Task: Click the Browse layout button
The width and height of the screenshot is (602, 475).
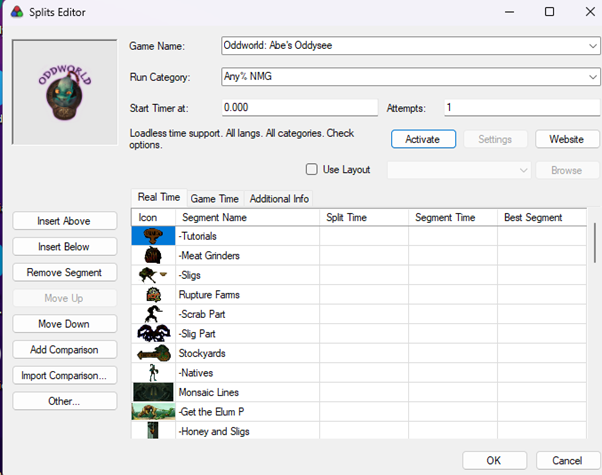Action: pyautogui.click(x=567, y=170)
